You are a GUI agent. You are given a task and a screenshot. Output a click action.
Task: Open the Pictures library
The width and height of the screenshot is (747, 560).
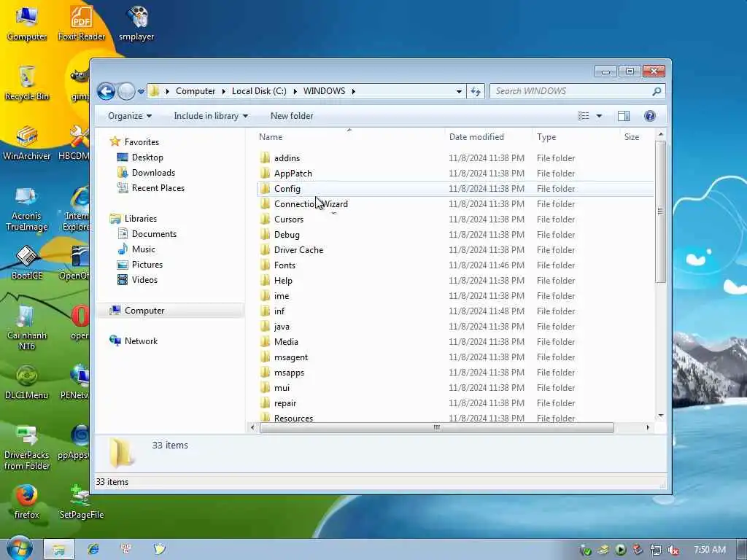[x=147, y=264]
